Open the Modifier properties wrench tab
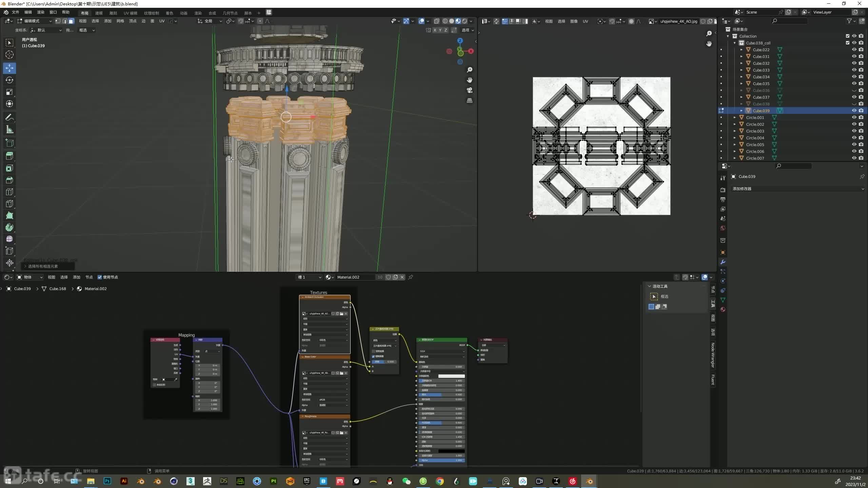Viewport: 868px width, 488px height. pos(723,262)
